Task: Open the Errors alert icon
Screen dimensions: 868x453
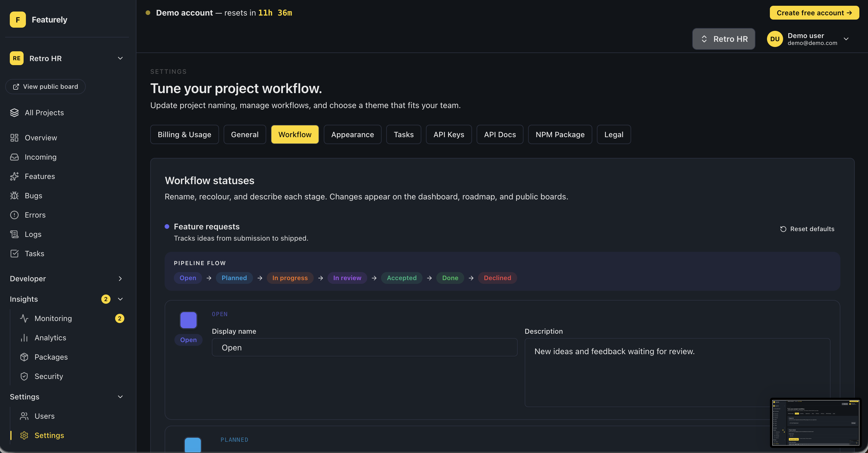Action: pos(14,215)
